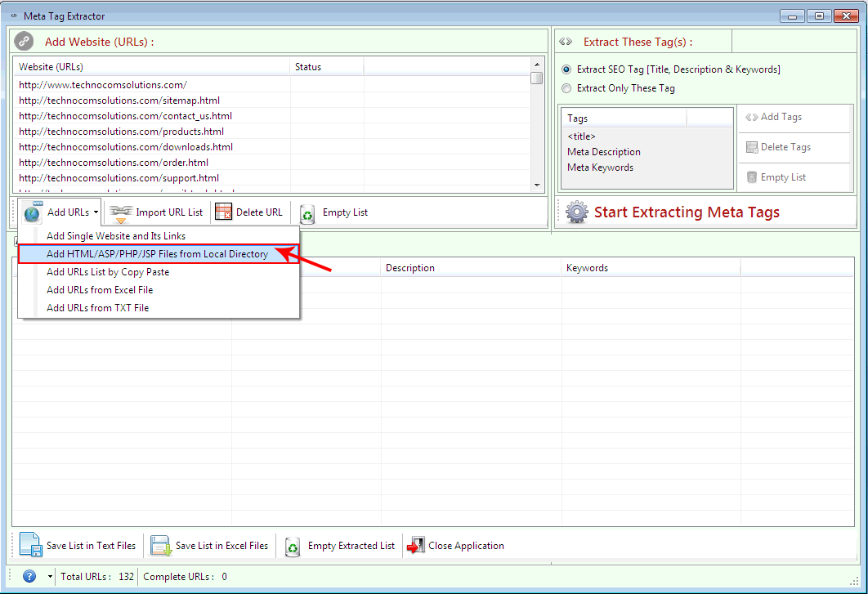
Task: Click Start Extracting Meta Tags
Action: pos(687,212)
